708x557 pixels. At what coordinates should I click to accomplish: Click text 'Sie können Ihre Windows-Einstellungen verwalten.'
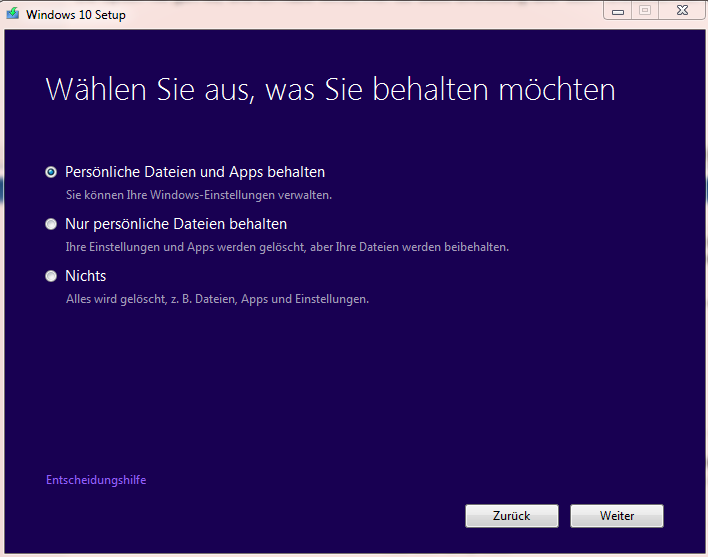click(199, 195)
